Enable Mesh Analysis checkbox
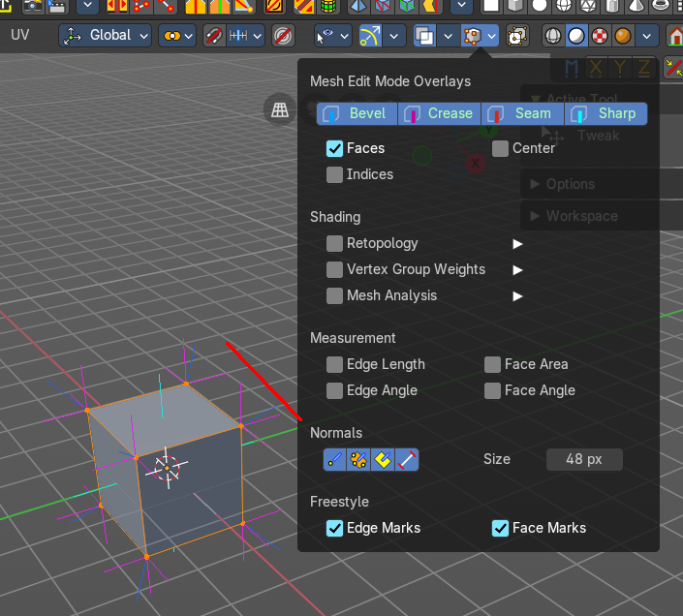 point(334,296)
